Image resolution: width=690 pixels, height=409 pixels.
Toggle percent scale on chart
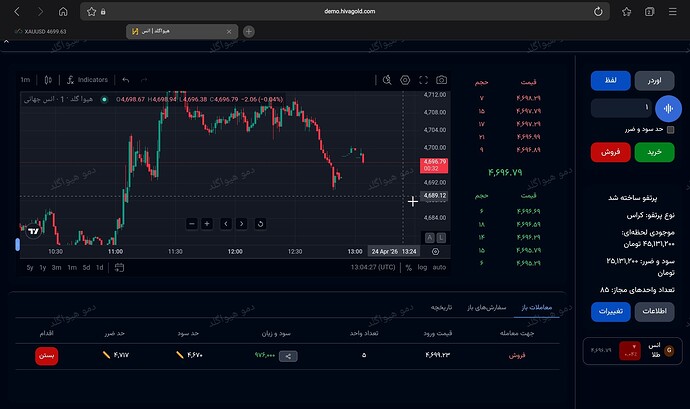point(408,267)
